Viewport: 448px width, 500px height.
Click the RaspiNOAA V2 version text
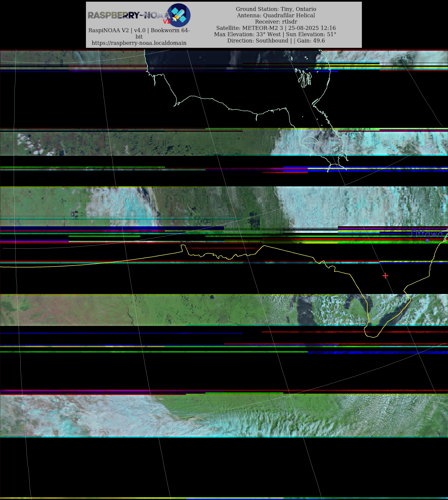click(109, 31)
